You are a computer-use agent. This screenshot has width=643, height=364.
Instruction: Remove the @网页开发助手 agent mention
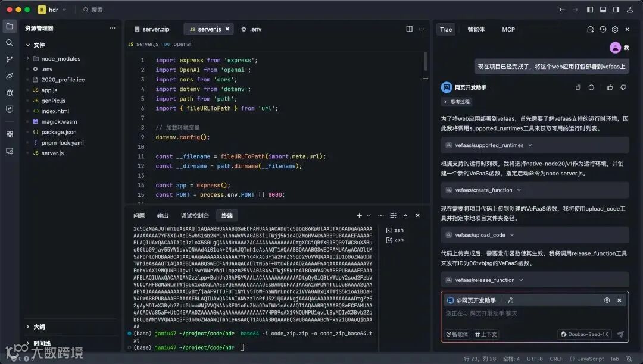619,300
